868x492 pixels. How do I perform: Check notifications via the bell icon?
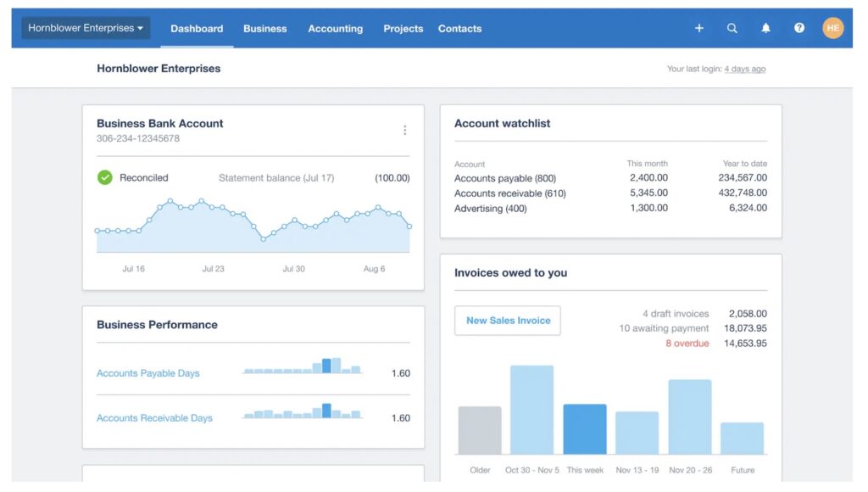coord(765,28)
